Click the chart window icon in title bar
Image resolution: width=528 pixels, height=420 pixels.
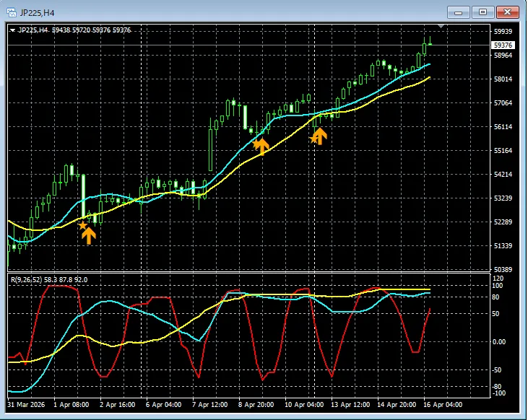coord(11,12)
